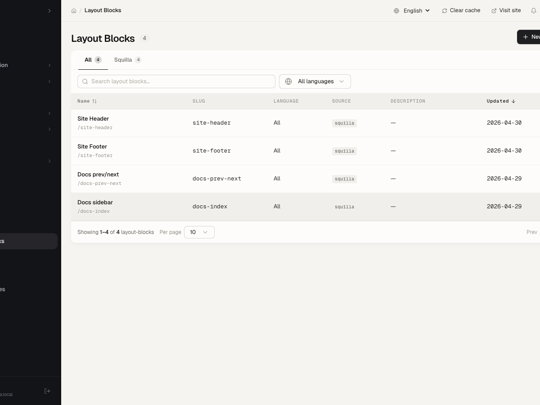Sort by the Name column header

(x=87, y=101)
